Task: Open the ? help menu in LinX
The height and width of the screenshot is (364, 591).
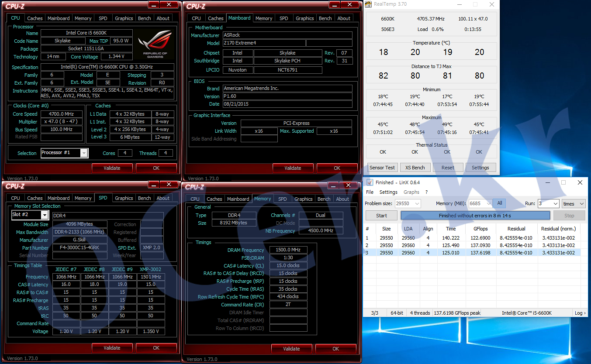Action: (427, 192)
